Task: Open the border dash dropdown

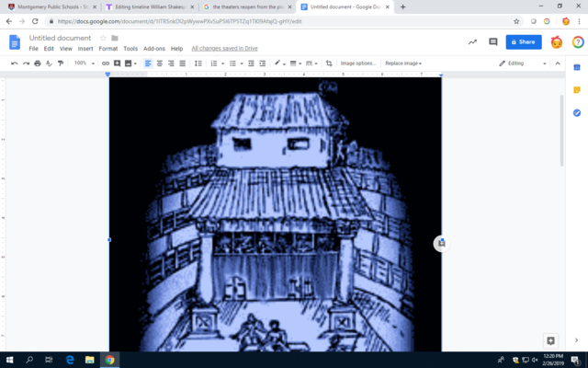Action: 311,63
